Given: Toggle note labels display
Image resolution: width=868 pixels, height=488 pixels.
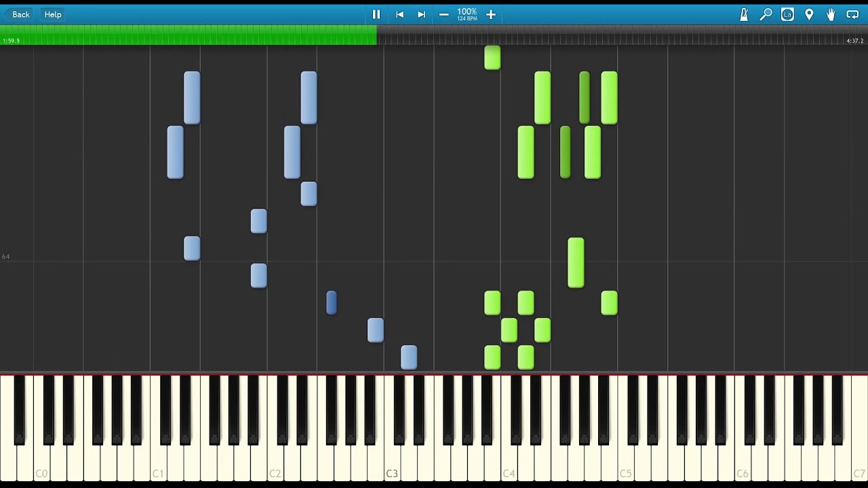Looking at the screenshot, I should (787, 14).
